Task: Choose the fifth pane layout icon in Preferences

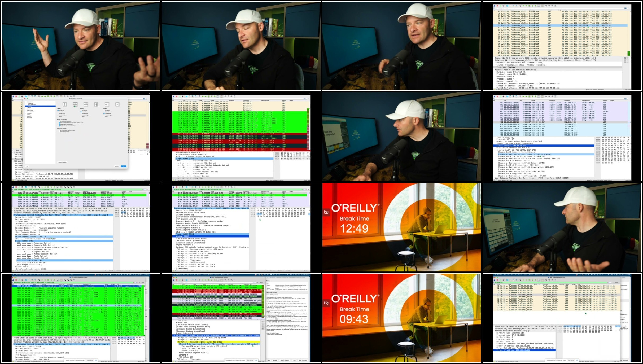Action: (x=107, y=104)
